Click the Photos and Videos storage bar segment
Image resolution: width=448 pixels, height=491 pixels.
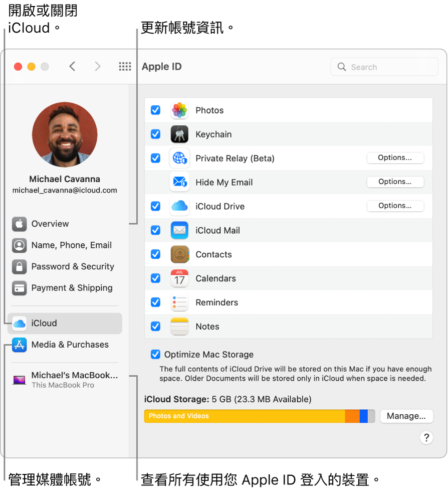(245, 416)
